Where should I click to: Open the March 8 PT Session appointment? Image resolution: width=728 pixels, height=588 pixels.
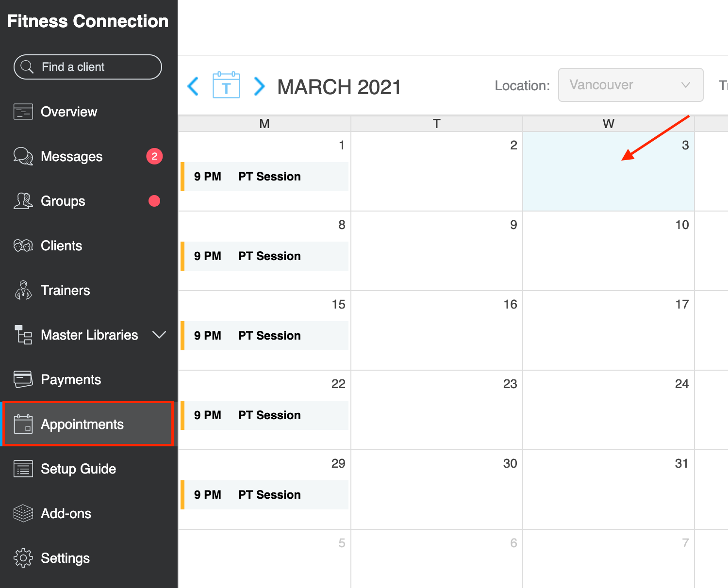(265, 256)
